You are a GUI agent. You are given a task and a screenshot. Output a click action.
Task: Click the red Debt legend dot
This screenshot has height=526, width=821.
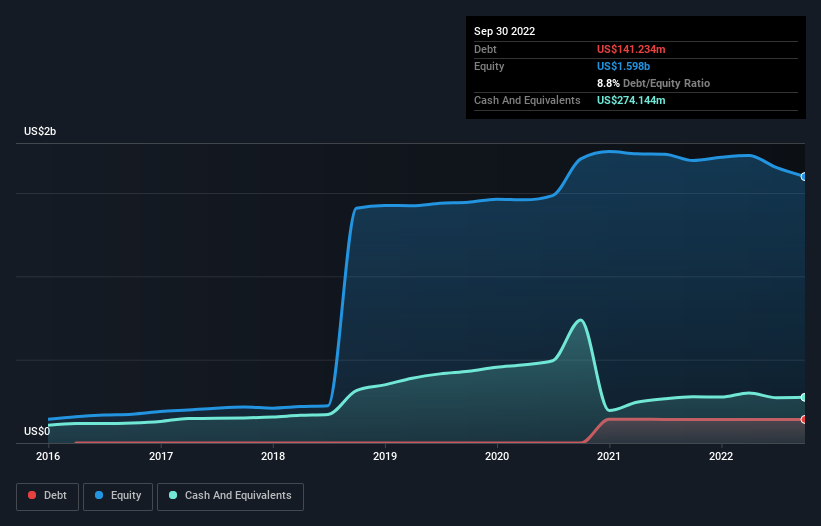pyautogui.click(x=32, y=495)
